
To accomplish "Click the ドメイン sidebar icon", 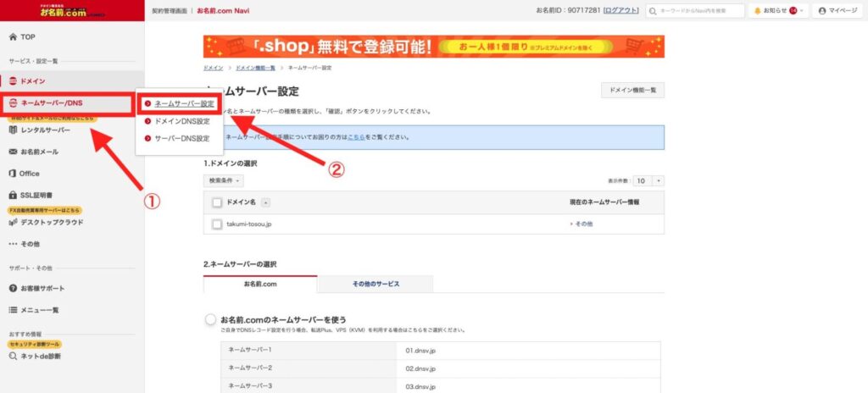I will point(14,81).
